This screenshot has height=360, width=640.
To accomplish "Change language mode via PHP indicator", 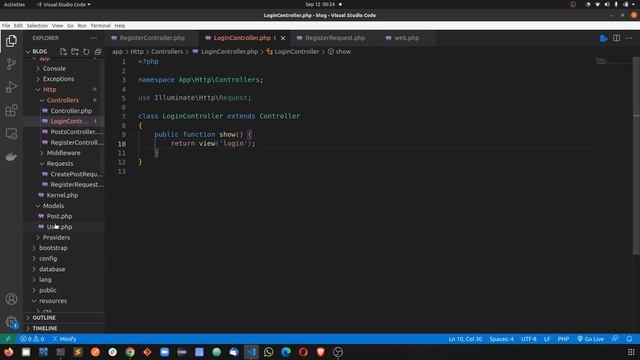I will (x=563, y=339).
